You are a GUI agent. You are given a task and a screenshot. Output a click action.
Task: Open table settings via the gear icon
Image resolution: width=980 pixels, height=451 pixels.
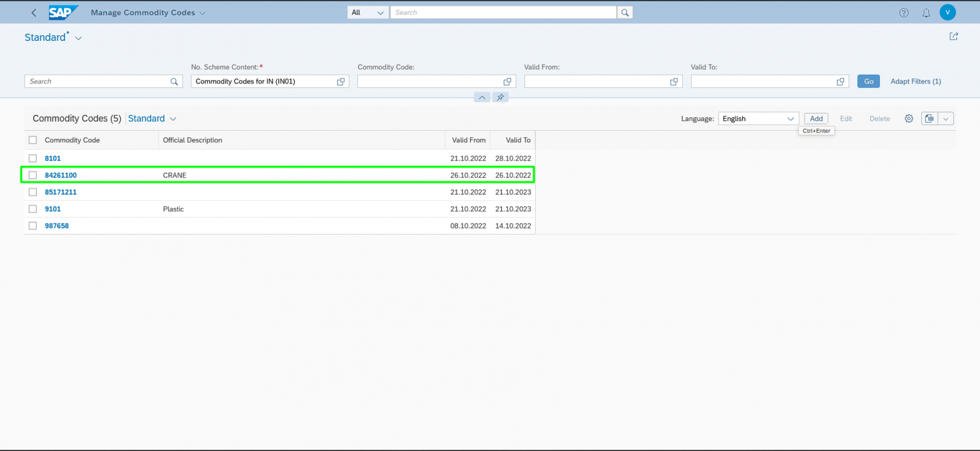(x=909, y=118)
